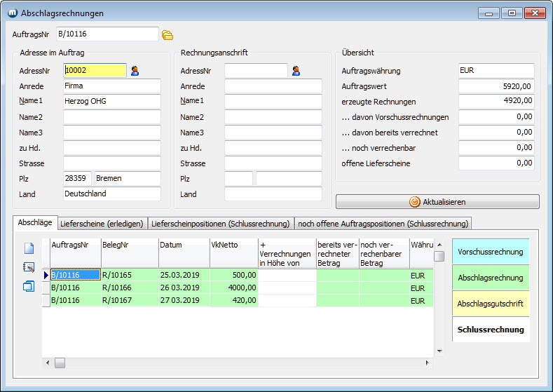The height and width of the screenshot is (392, 553).
Task: Click the person icon next to AdressNr 10002
Action: click(x=135, y=70)
